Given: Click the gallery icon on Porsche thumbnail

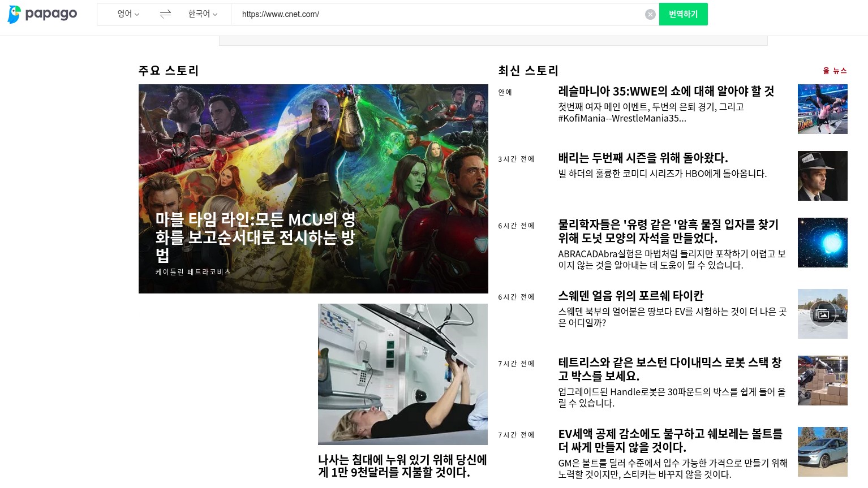Looking at the screenshot, I should point(823,314).
